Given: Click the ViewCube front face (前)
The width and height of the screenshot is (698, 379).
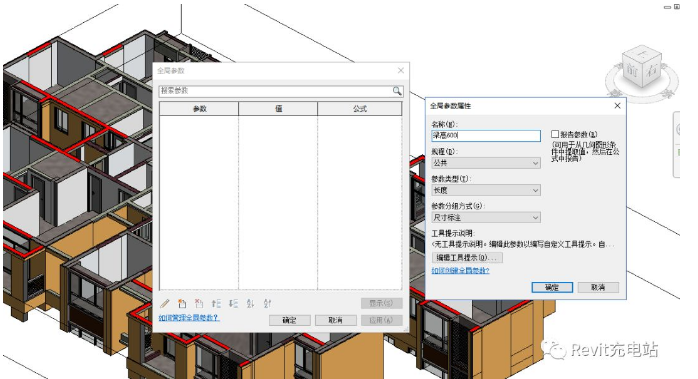Looking at the screenshot, I should click(632, 71).
